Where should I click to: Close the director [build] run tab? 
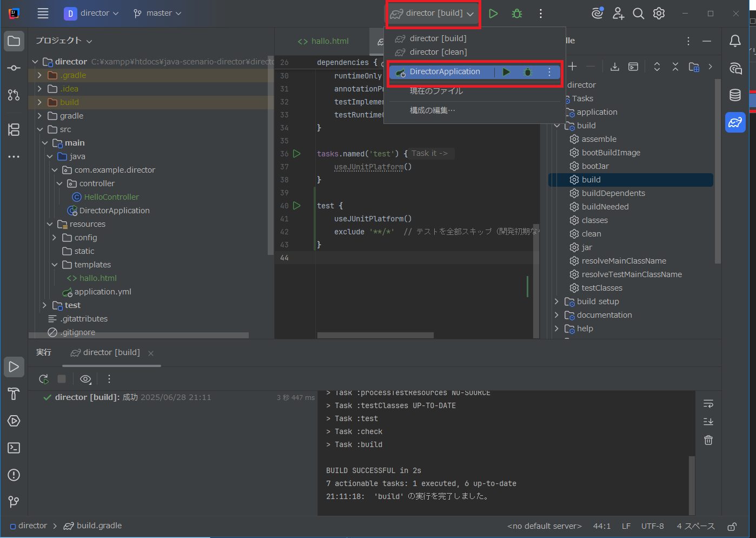tap(151, 353)
